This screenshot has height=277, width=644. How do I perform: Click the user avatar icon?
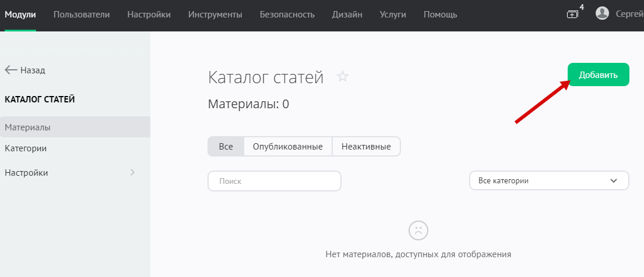pyautogui.click(x=603, y=13)
